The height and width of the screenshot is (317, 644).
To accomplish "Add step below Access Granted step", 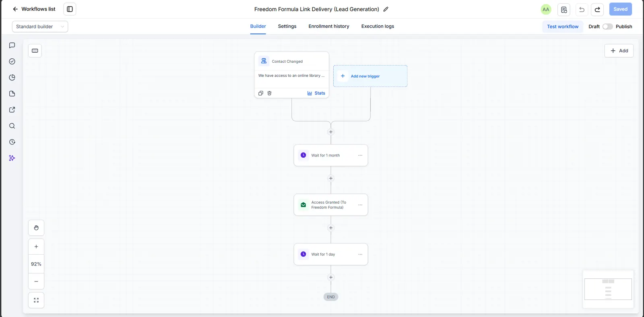I will tap(331, 228).
